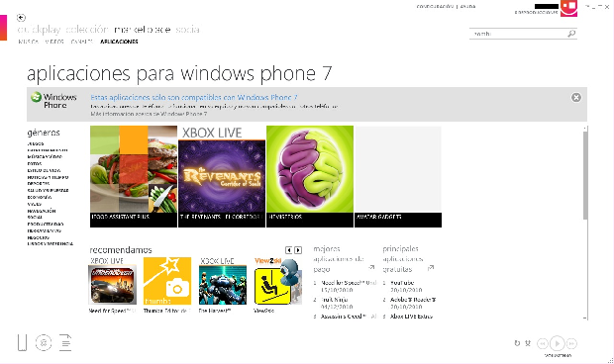Show previous recommended apps

288,250
